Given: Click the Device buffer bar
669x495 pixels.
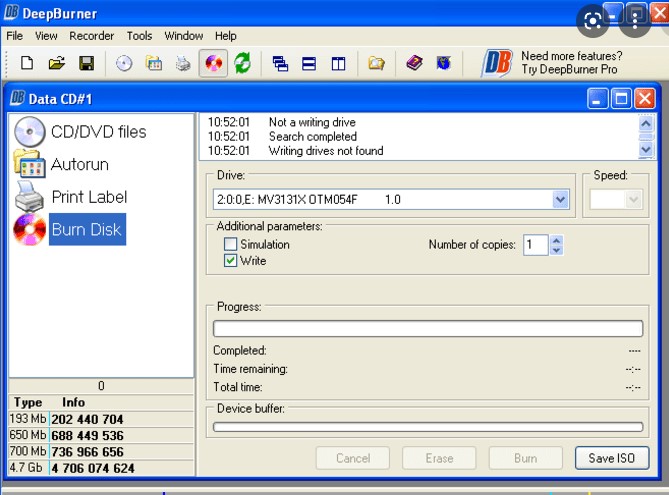Looking at the screenshot, I should tap(428, 427).
